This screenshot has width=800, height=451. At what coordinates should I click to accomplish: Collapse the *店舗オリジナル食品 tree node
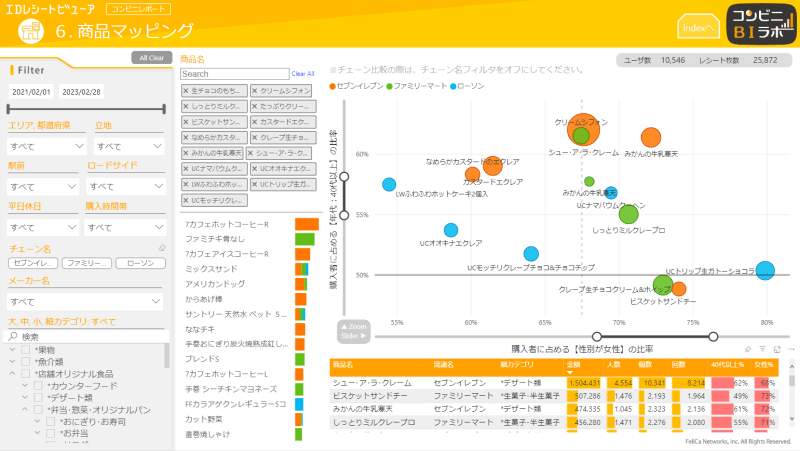12,373
